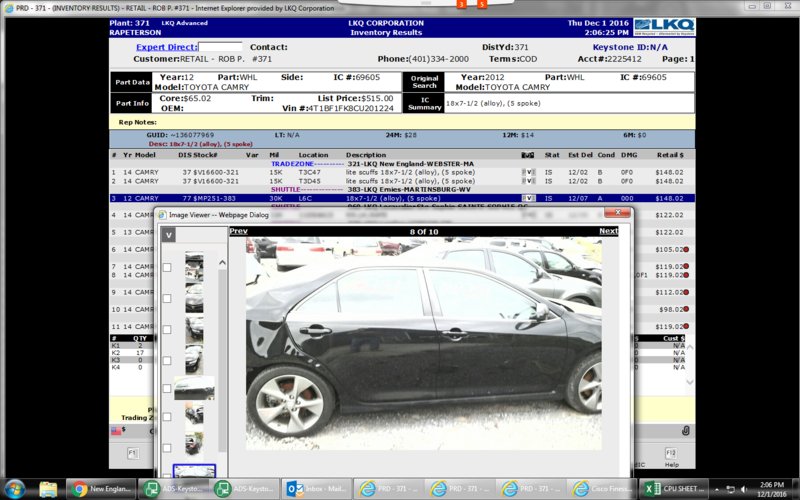Check the fifth thumbnail checkbox
800x500 pixels.
(x=167, y=389)
